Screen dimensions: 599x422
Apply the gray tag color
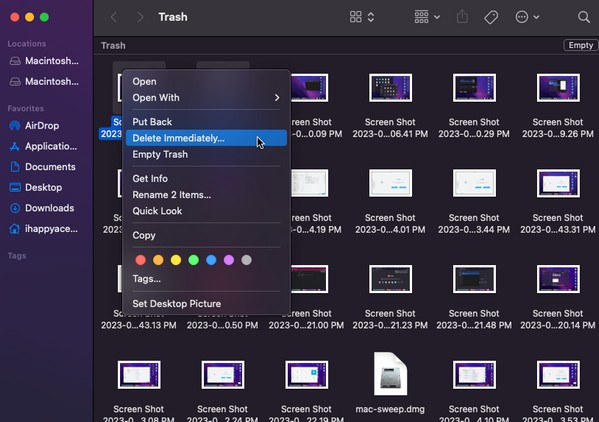click(246, 260)
